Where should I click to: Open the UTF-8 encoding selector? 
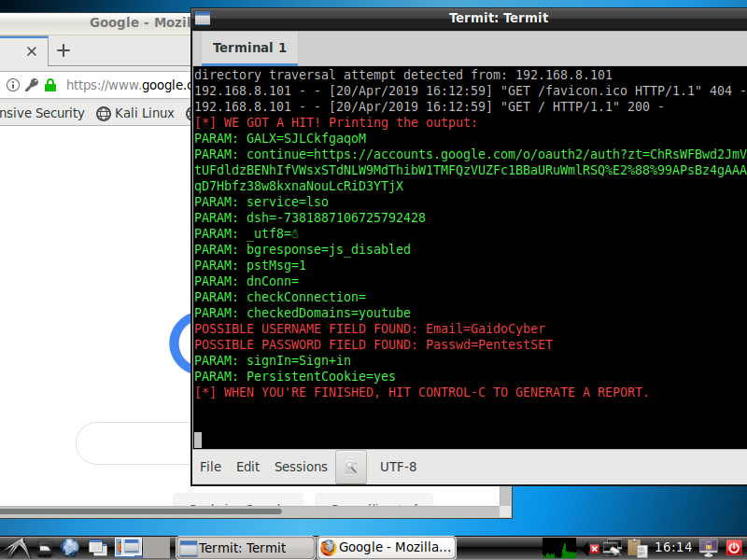[x=398, y=467]
